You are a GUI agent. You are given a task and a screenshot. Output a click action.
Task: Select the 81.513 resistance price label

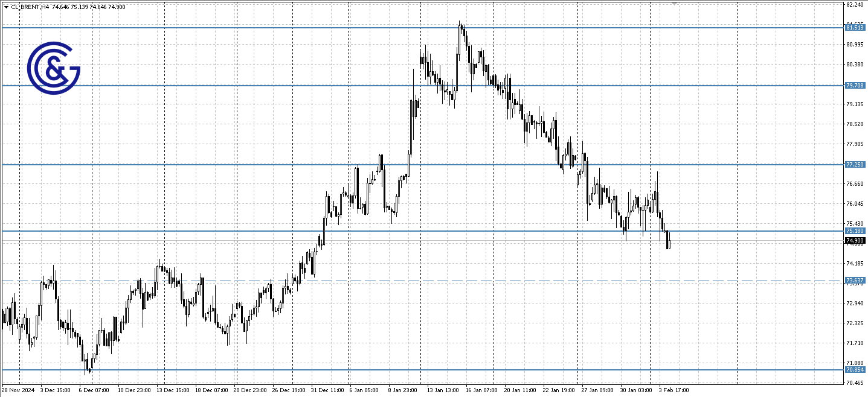point(855,27)
